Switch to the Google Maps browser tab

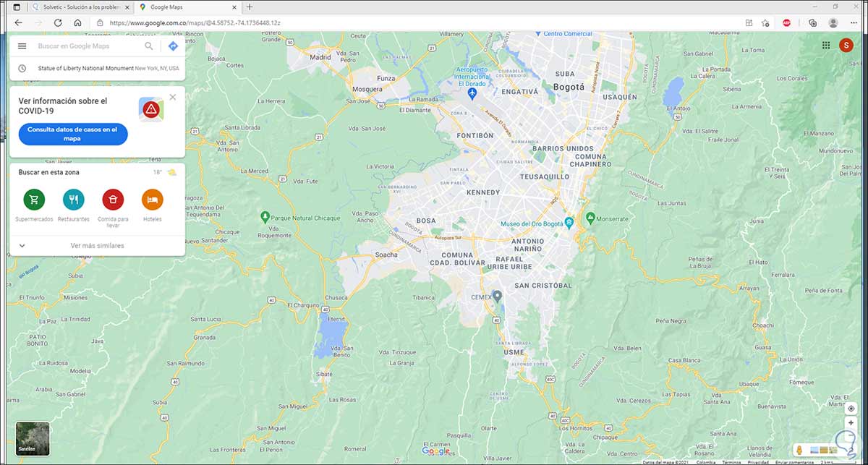pos(188,7)
